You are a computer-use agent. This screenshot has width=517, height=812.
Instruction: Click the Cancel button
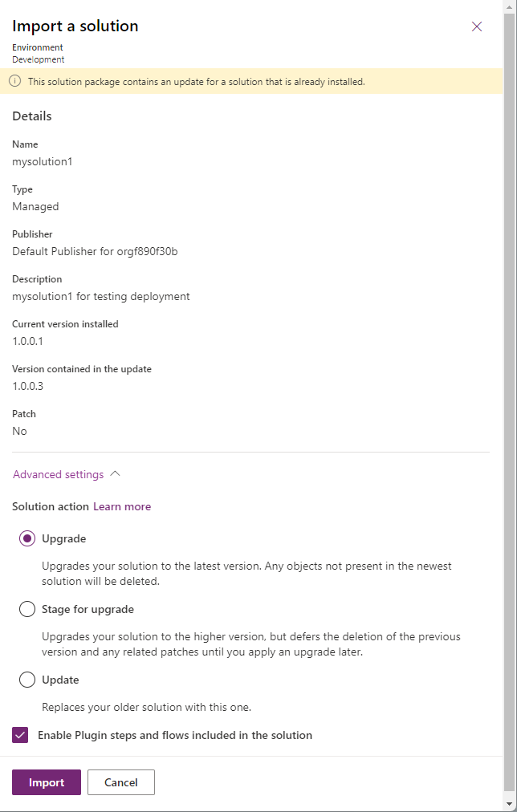121,782
